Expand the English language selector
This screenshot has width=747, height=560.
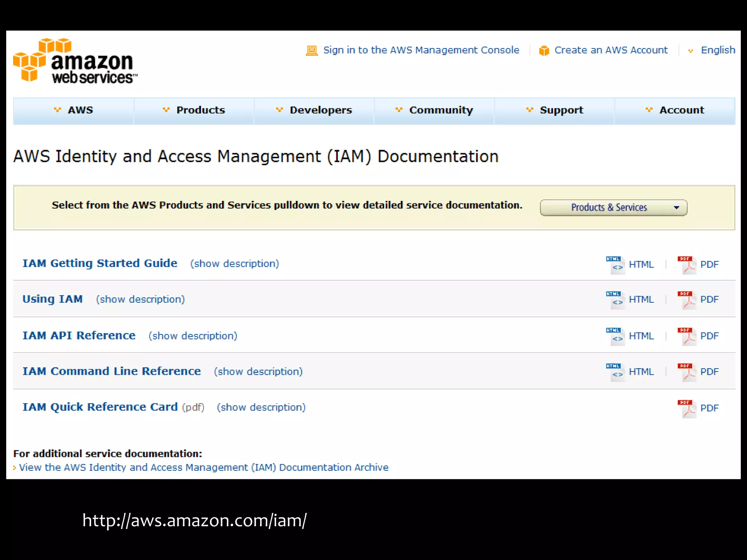click(x=717, y=50)
